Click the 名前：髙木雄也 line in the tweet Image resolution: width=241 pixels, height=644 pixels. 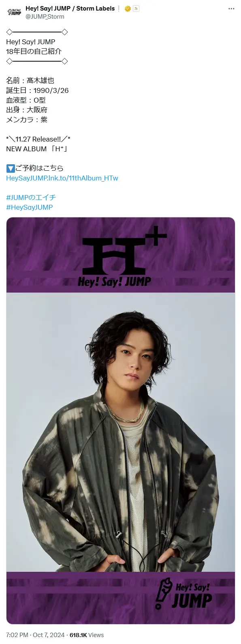[30, 81]
